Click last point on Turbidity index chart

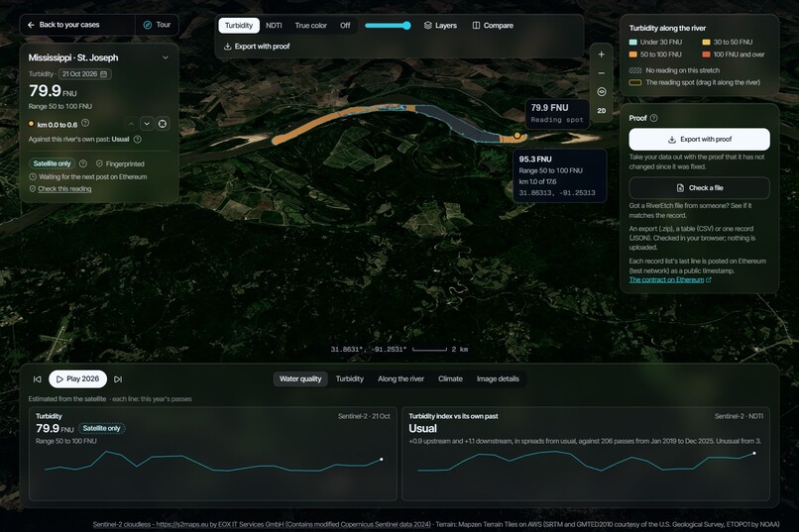pyautogui.click(x=754, y=453)
